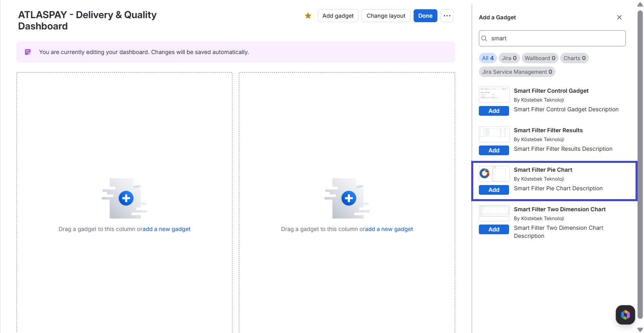This screenshot has height=333, width=644.
Task: Click the Smart Filter Two Dimension Chart title
Action: coord(560,209)
